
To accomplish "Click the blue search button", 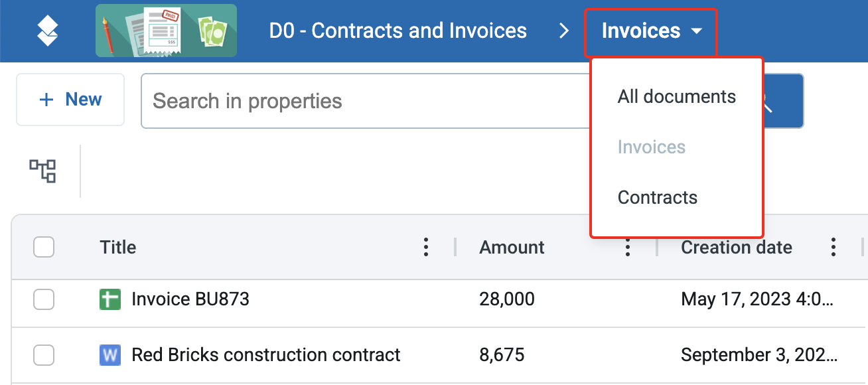I will 783,101.
